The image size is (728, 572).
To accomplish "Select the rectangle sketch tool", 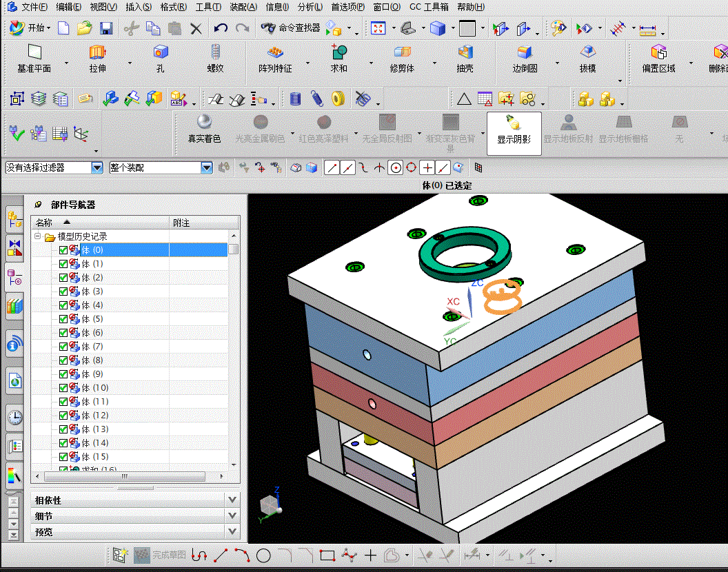I will pyautogui.click(x=327, y=555).
